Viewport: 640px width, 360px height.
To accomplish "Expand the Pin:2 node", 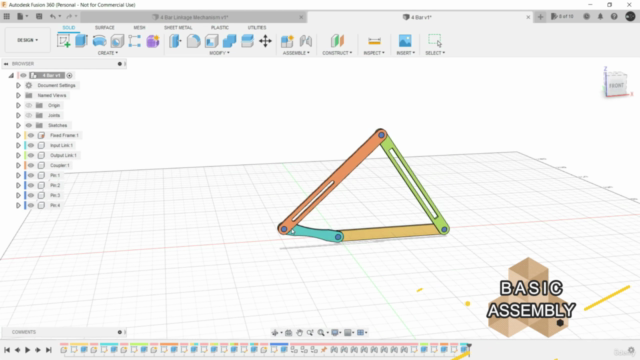I will [x=18, y=185].
